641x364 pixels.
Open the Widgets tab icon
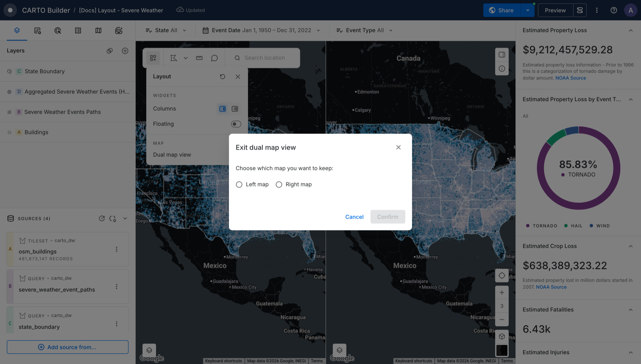[x=37, y=30]
